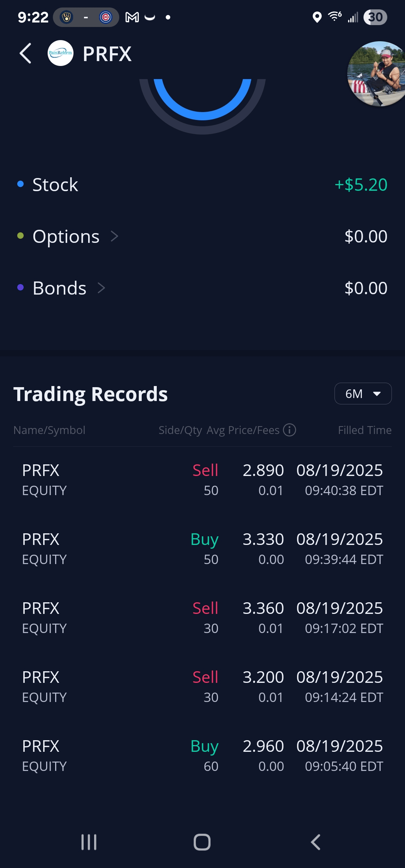
Task: Open the 6M period dropdown
Action: pyautogui.click(x=363, y=394)
